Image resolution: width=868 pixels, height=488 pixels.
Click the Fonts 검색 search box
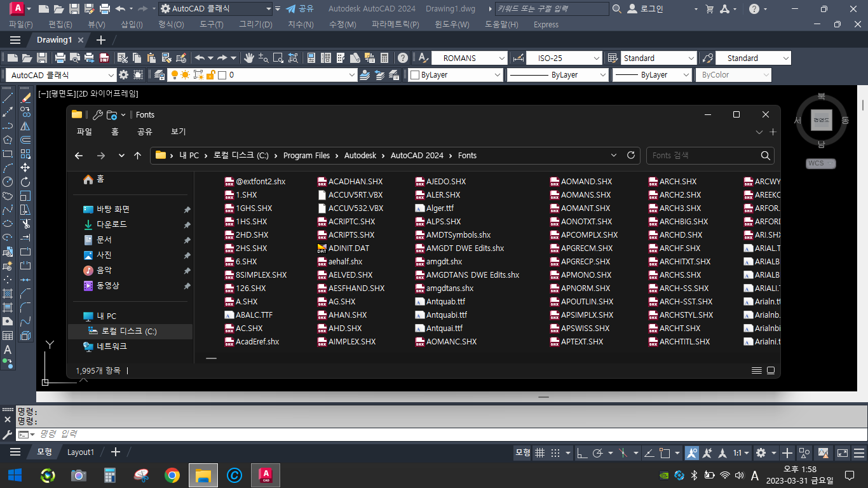pos(710,155)
